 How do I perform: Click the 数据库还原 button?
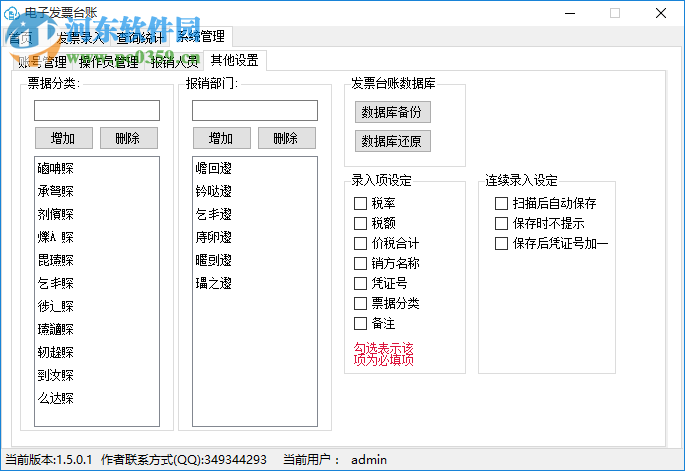pyautogui.click(x=393, y=141)
